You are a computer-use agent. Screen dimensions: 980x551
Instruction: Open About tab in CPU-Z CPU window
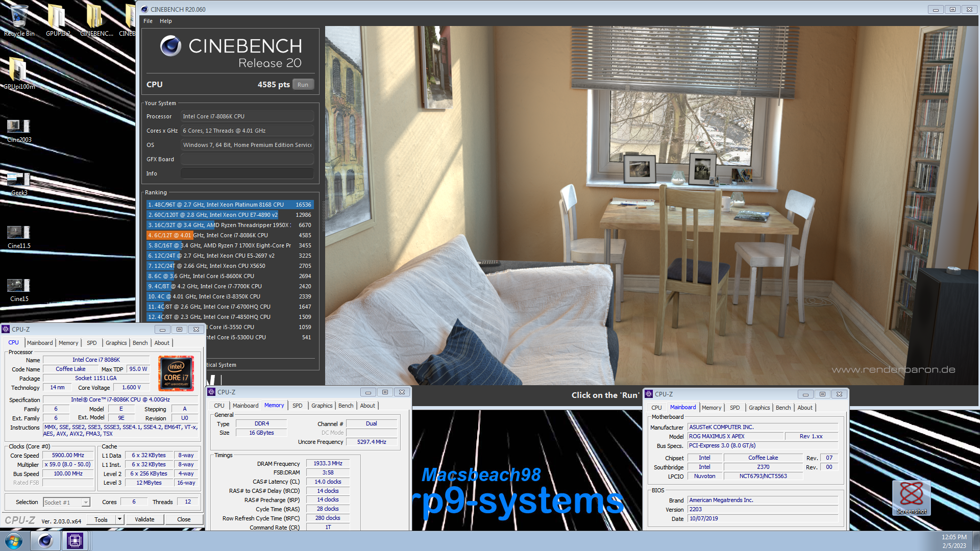(x=162, y=343)
